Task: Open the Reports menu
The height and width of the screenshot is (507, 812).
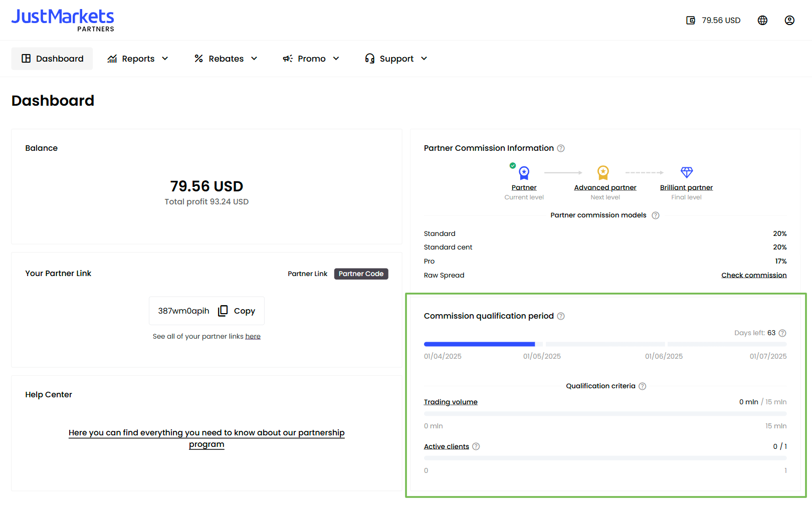Action: [138, 59]
